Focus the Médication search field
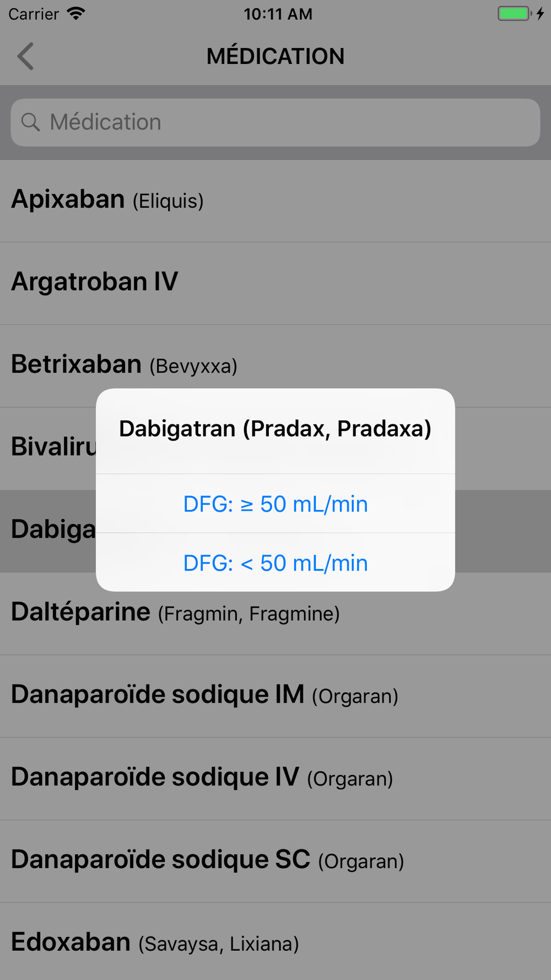The image size is (551, 980). [x=275, y=122]
